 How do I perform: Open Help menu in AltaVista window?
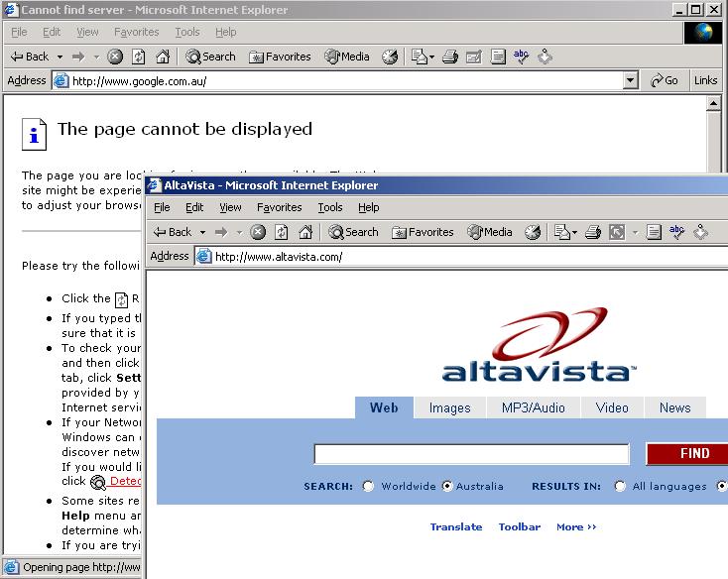369,207
